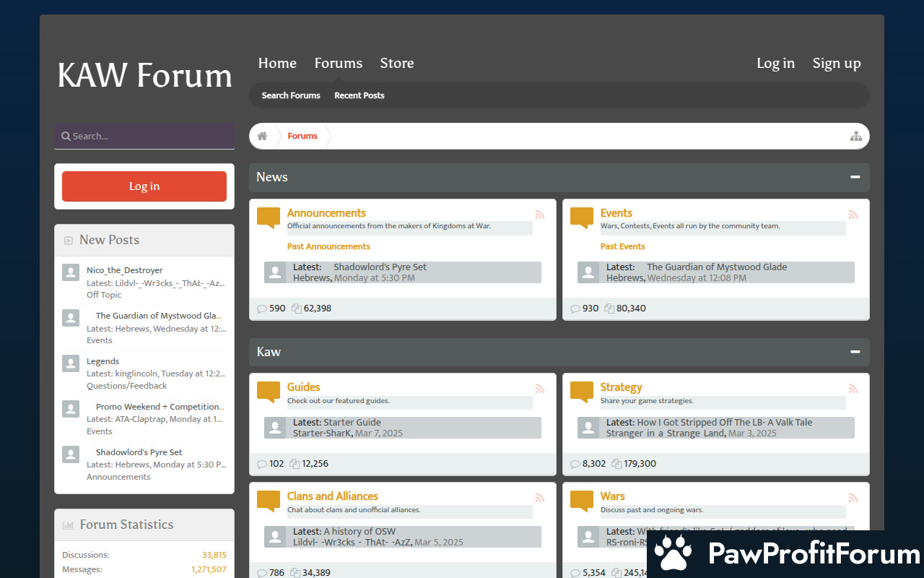The image size is (924, 578).
Task: Collapse the News category section
Action: click(x=855, y=177)
